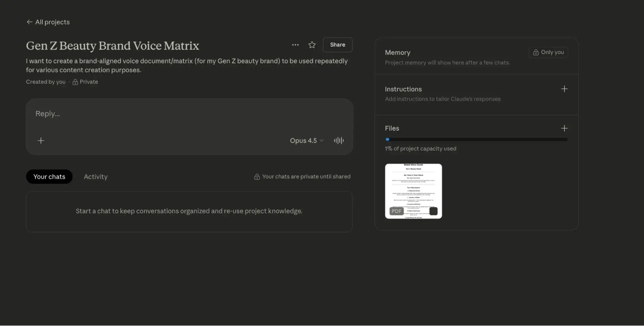This screenshot has height=326, width=644.
Task: Activate the voice dictation icon
Action: point(339,141)
